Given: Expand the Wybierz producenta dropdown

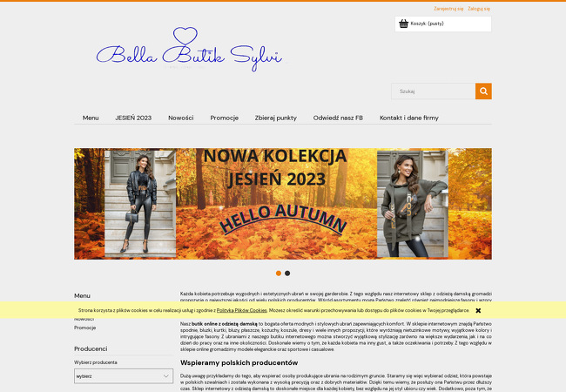Looking at the screenshot, I should point(124,376).
